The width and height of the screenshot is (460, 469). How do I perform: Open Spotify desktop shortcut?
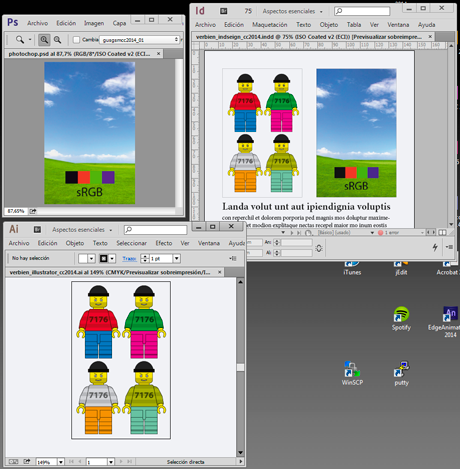click(401, 318)
